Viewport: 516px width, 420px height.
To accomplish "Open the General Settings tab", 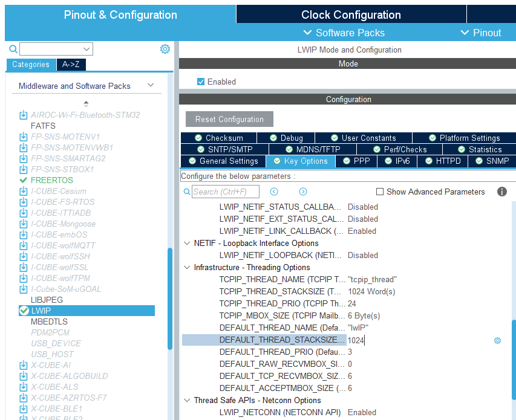I will (x=223, y=161).
